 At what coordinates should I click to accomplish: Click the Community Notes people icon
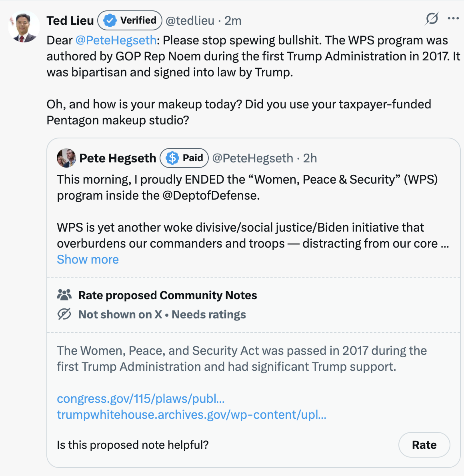[x=64, y=295]
